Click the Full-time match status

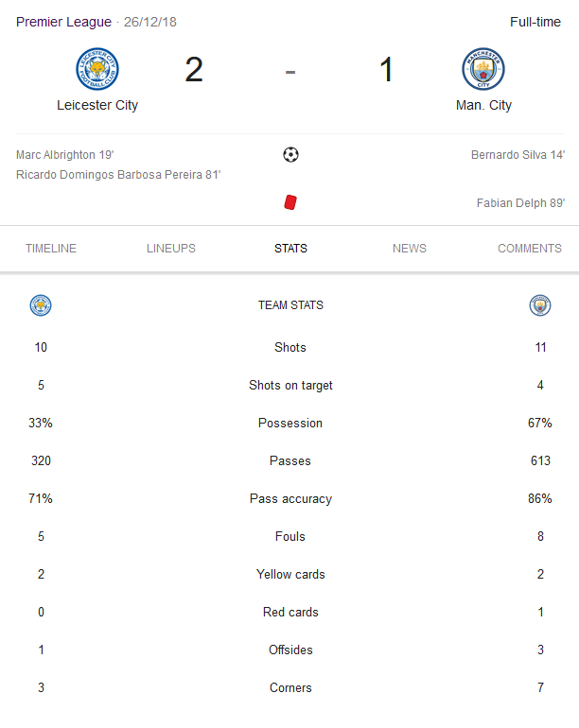535,22
